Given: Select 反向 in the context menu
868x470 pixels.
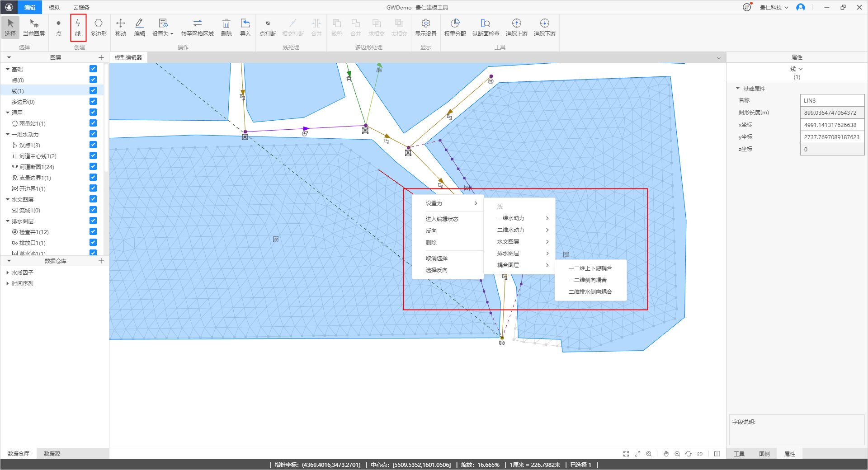Looking at the screenshot, I should [x=431, y=231].
